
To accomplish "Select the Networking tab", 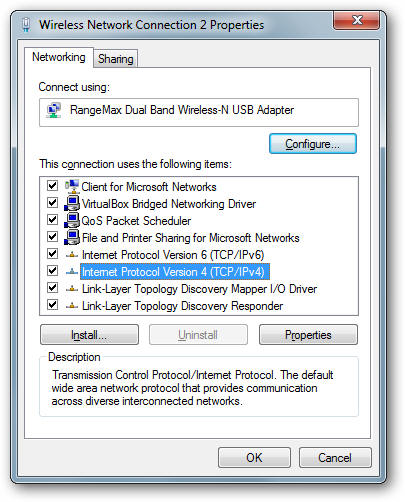I will [x=59, y=57].
